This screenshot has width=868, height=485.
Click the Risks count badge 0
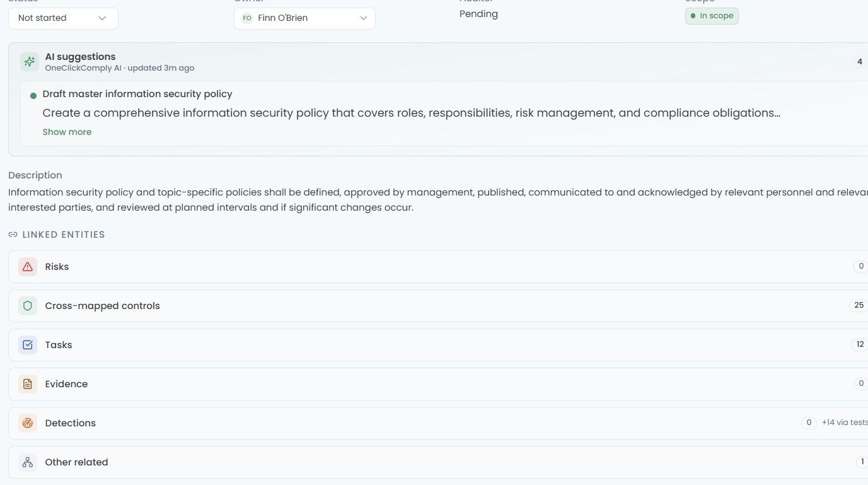(861, 266)
